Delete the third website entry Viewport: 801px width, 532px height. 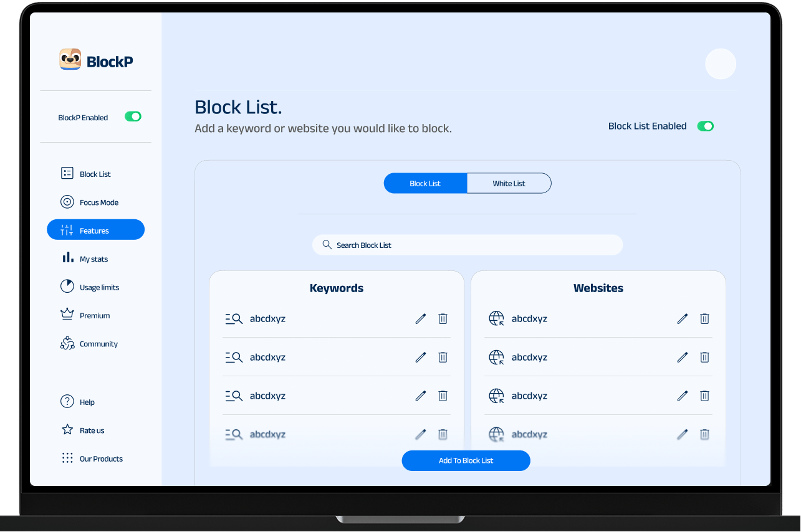click(x=704, y=396)
